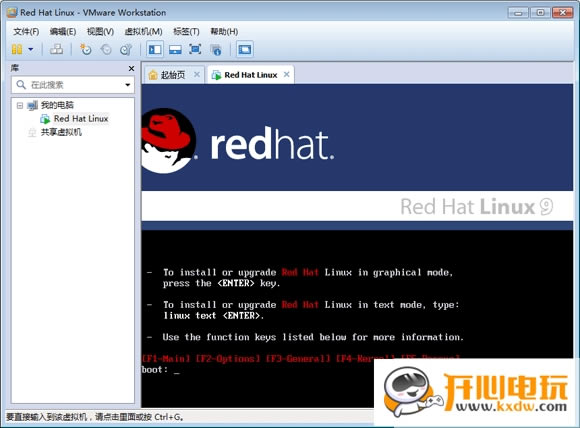This screenshot has height=428, width=580.
Task: Close the Red Hat Linux tab
Action: click(x=286, y=74)
